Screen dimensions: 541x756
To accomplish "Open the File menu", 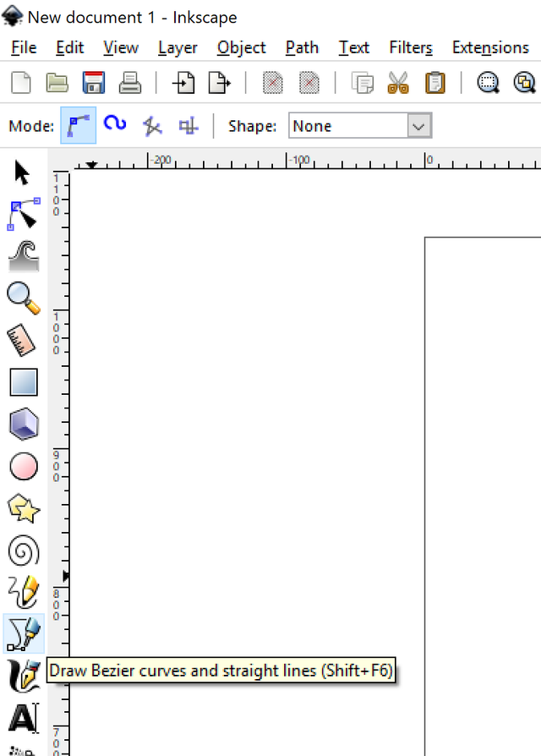I will point(24,47).
